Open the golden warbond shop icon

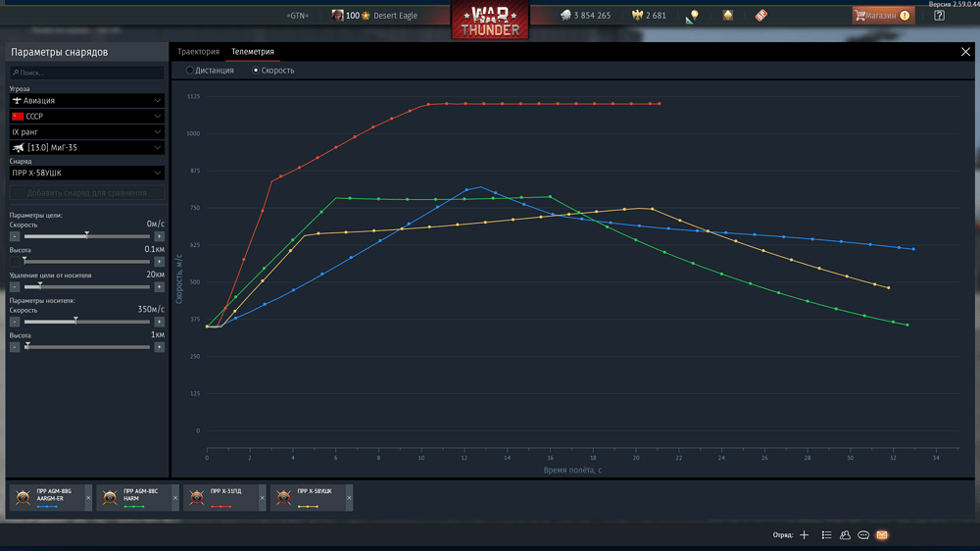728,16
